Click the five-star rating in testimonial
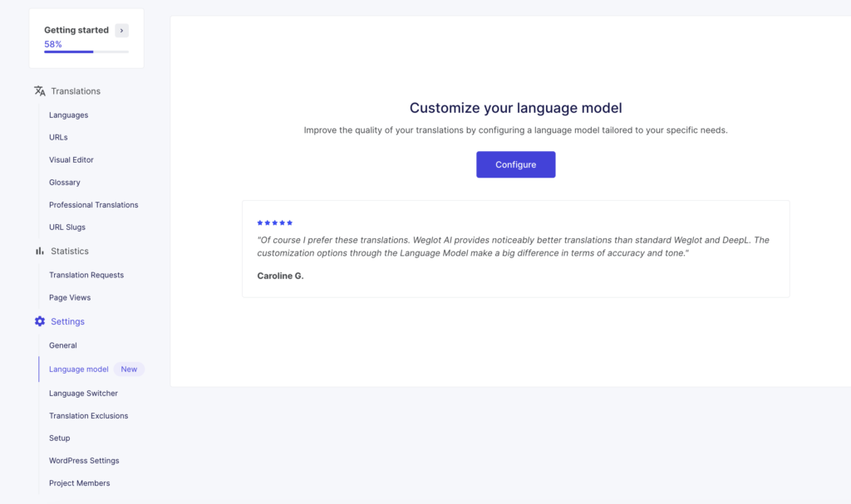The height and width of the screenshot is (504, 851). point(274,223)
